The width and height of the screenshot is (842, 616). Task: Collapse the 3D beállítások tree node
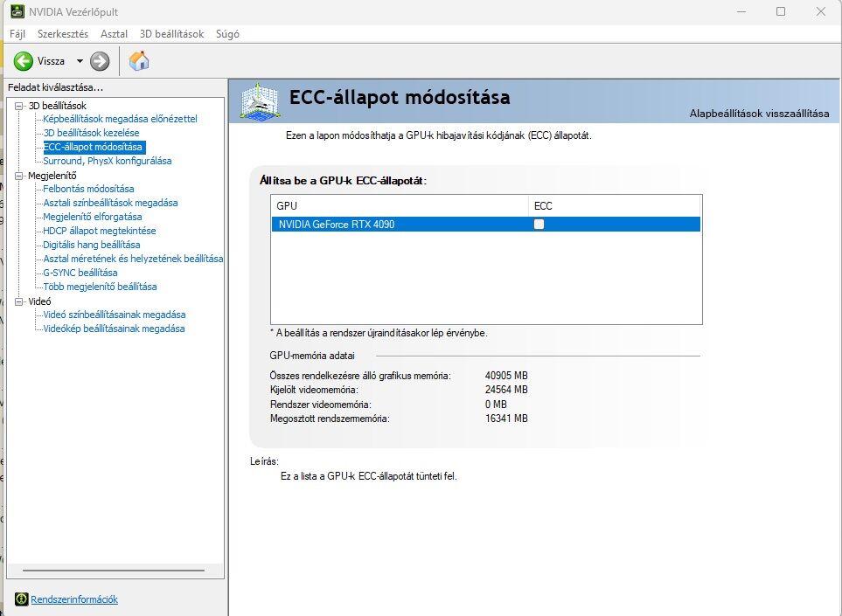[x=18, y=106]
